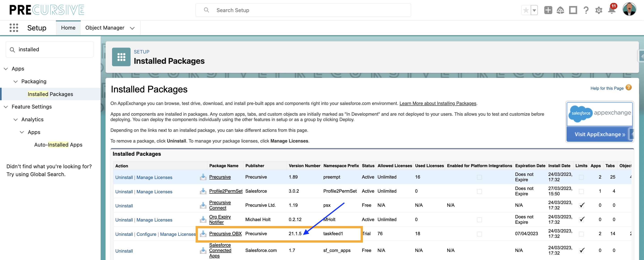The height and width of the screenshot is (260, 644).
Task: Click download icon for Profile2PermSet package
Action: (x=203, y=192)
